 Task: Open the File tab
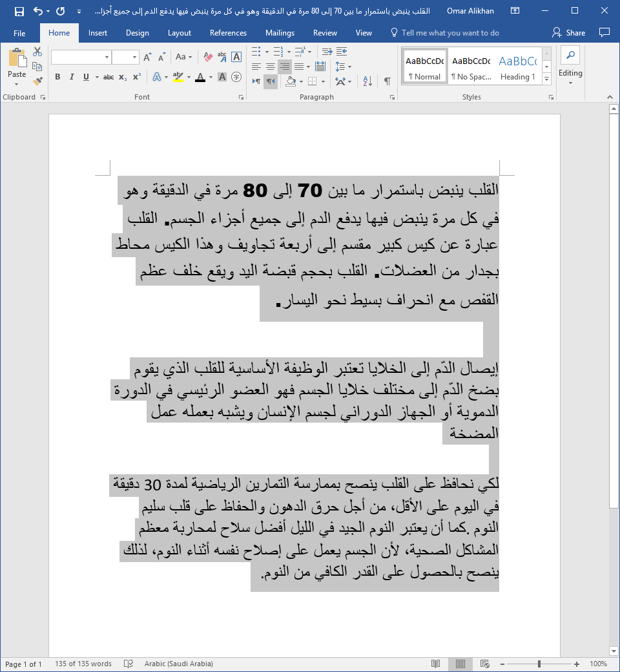[x=19, y=33]
